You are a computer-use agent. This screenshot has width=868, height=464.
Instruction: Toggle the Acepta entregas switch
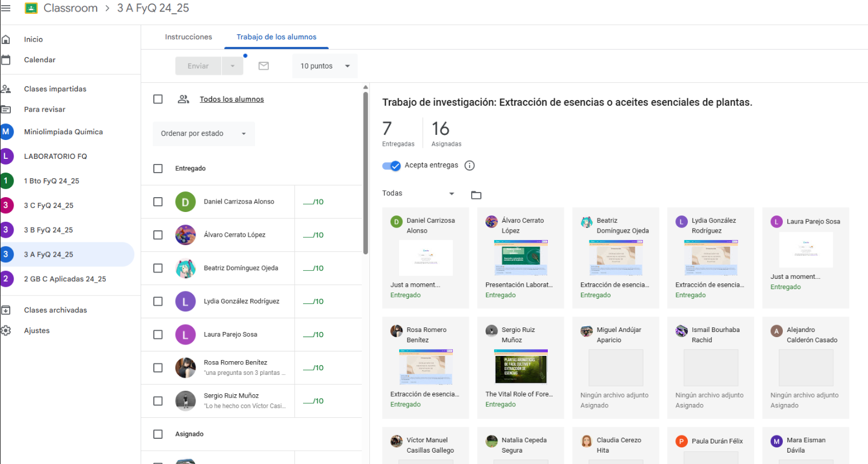pyautogui.click(x=392, y=166)
